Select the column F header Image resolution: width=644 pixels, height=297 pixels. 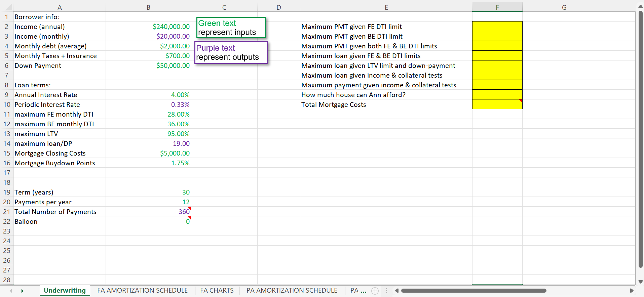coord(497,7)
